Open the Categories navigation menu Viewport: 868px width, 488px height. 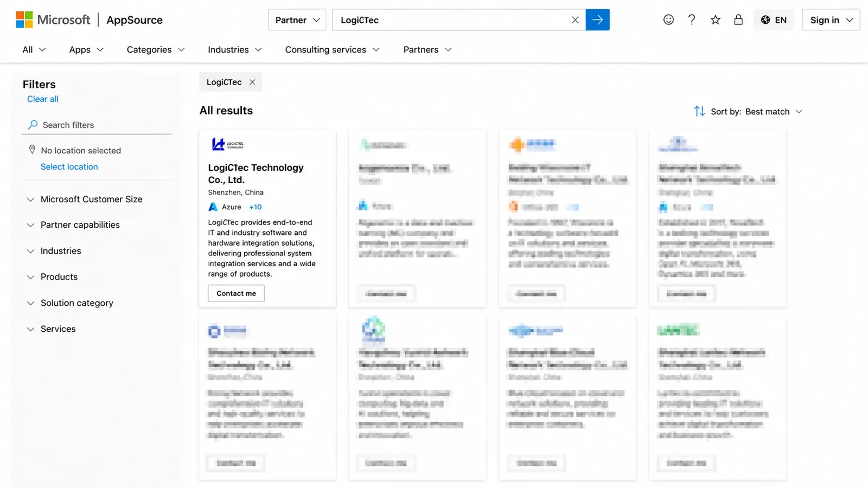coord(156,49)
